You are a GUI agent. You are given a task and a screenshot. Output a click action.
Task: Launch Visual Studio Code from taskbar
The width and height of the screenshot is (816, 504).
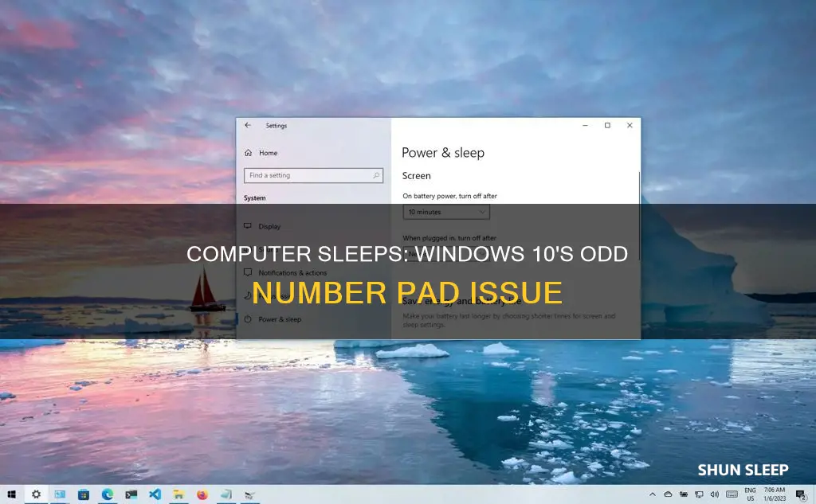pos(155,494)
